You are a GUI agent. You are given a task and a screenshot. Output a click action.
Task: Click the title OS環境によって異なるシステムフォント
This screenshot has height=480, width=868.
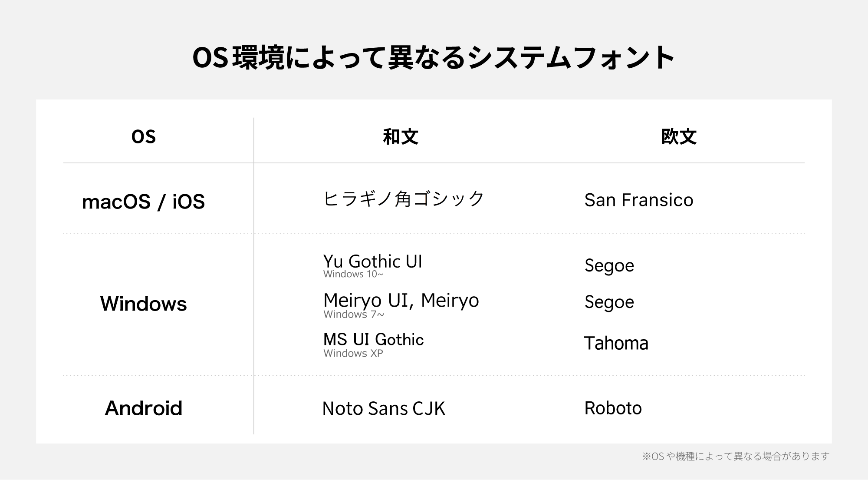[x=433, y=58]
